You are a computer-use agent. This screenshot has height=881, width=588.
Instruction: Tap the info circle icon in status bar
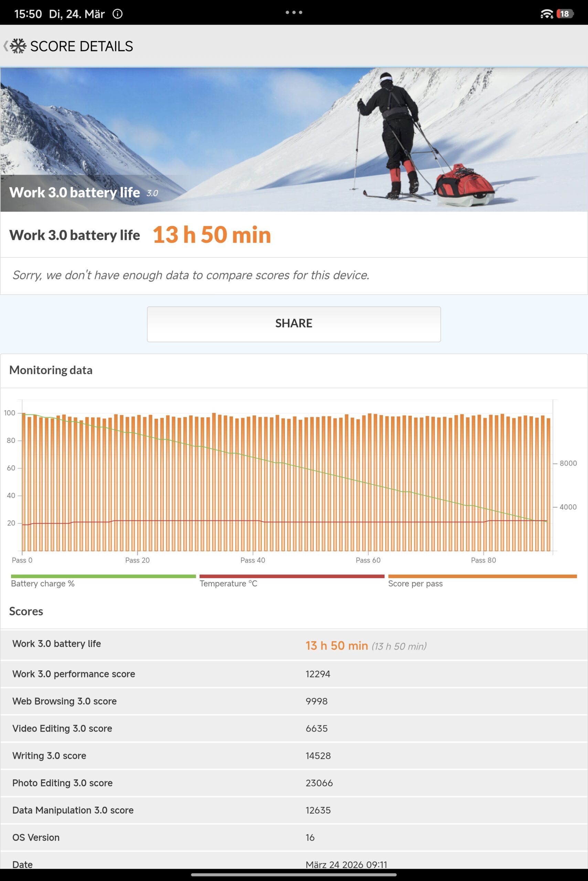coord(117,14)
